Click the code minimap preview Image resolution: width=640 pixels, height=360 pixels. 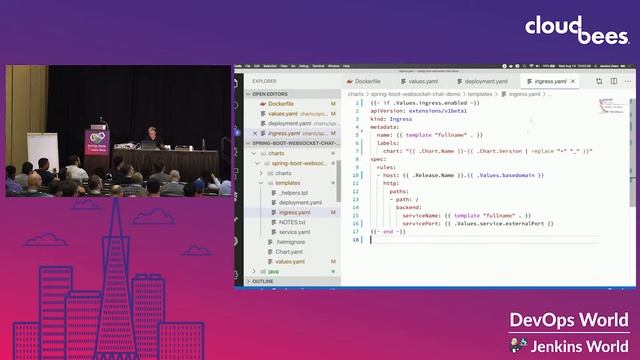coord(611,106)
